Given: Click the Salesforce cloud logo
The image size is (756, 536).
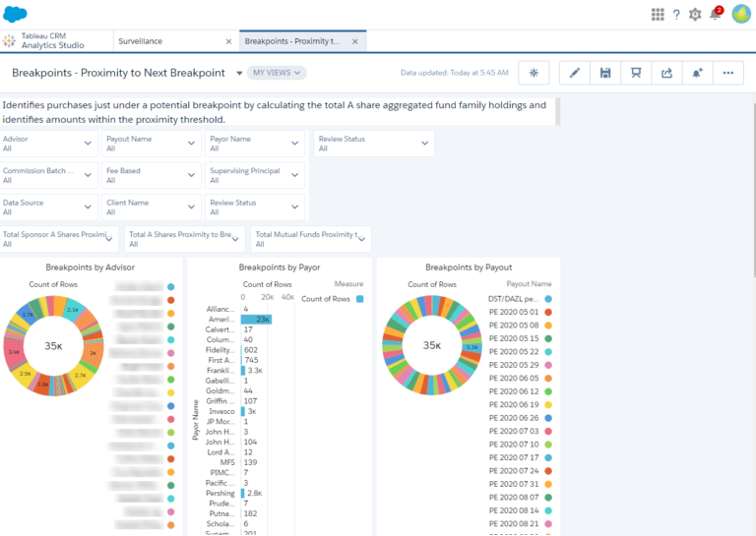Looking at the screenshot, I should click(15, 14).
